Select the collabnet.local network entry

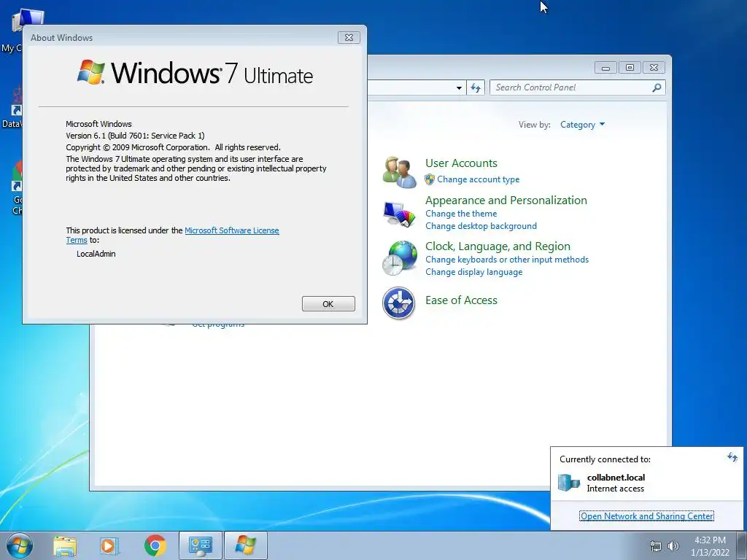[x=646, y=483]
